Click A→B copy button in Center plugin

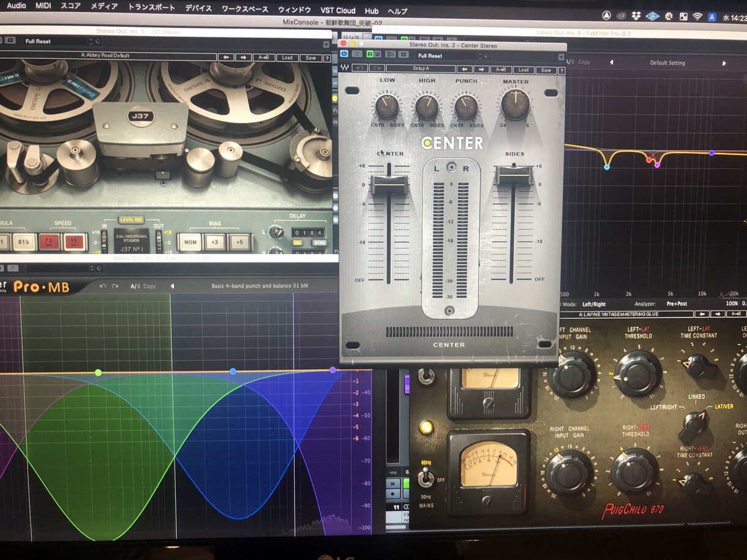click(x=501, y=69)
